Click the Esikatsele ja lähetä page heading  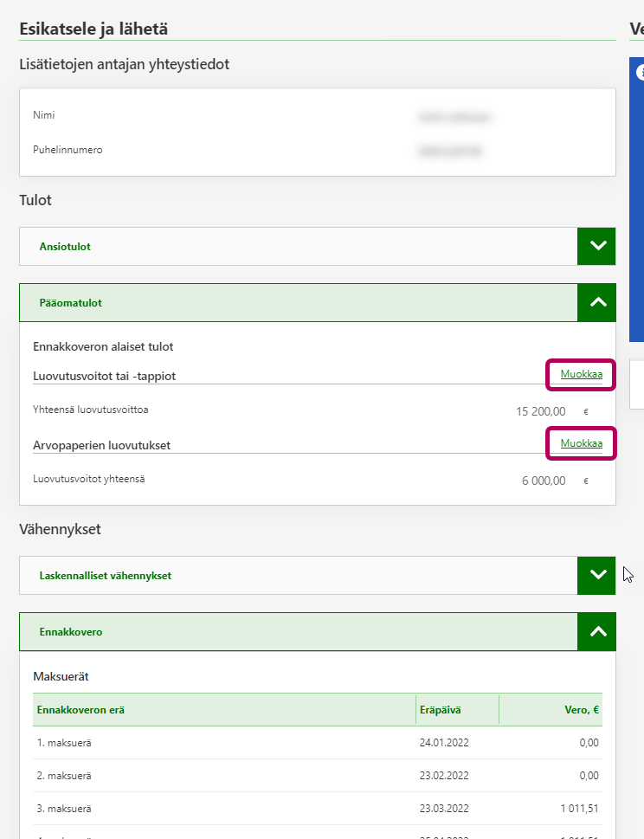93,29
